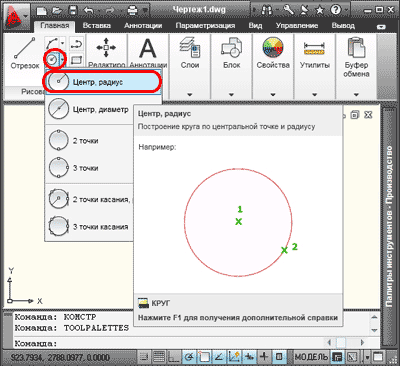Open the Управление ribbon tab

tap(297, 26)
